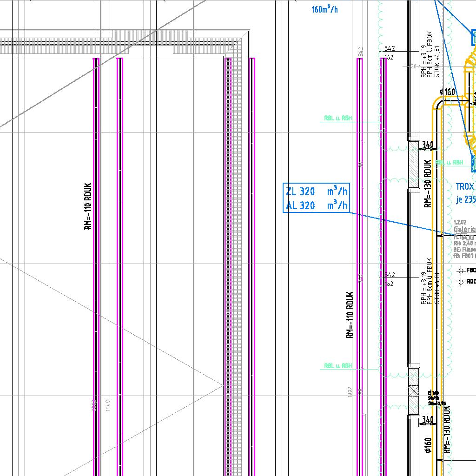Select the RM=-130 RDUK label beside Galerie leader
This screenshot has height=476, width=476.
coord(428,184)
